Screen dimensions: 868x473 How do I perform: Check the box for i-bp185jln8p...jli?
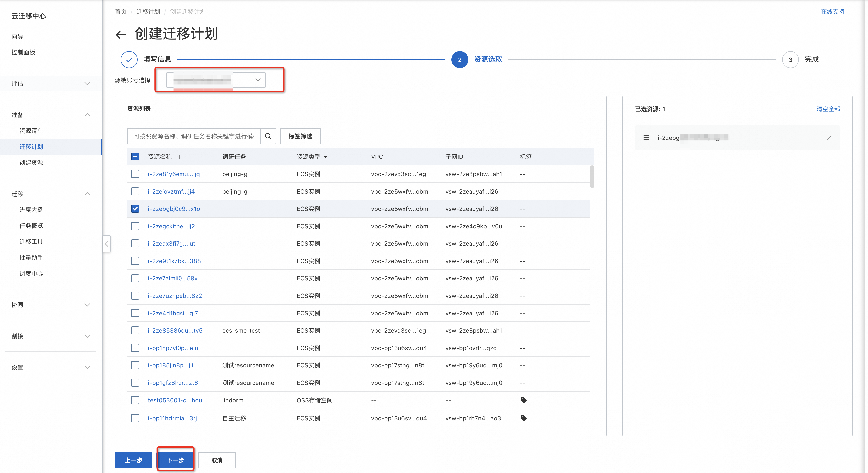click(x=135, y=365)
